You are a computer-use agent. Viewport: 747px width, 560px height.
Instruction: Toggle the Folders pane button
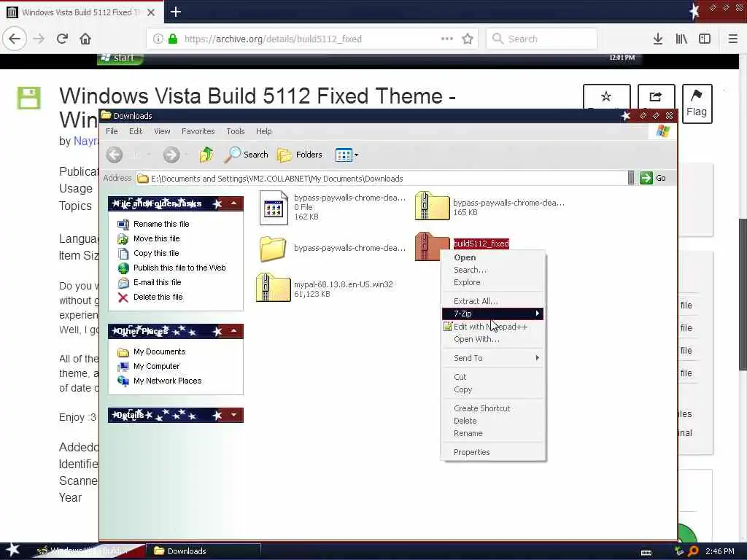tap(300, 155)
